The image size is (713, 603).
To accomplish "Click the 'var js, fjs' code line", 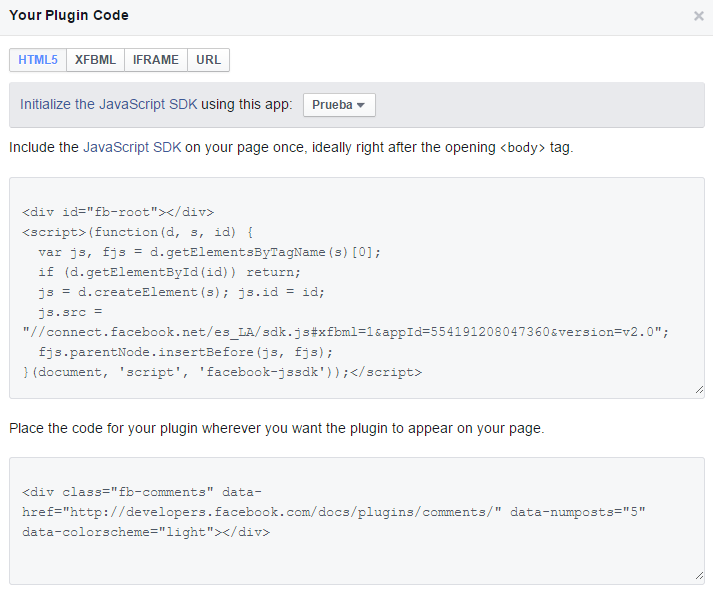I will 210,252.
